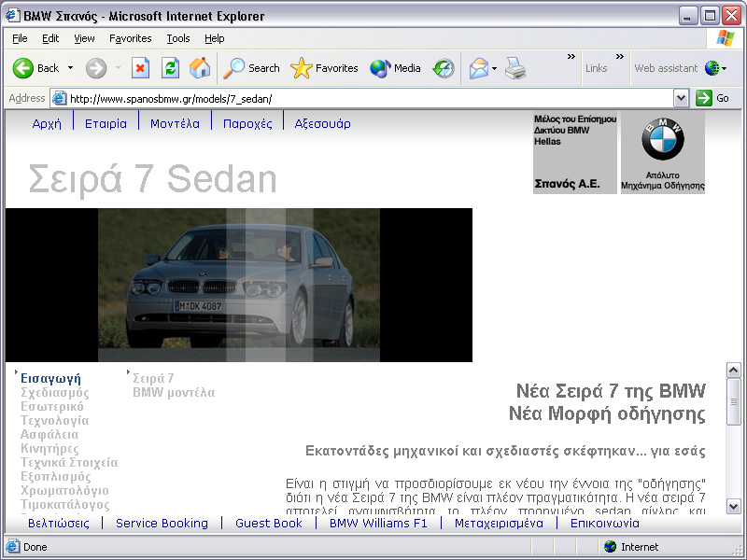Click the content pane scrollbar thumb
Viewport: 747px width, 560px height.
[733, 402]
